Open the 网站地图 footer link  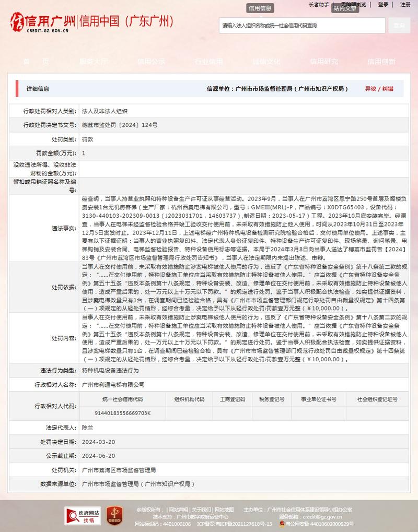pyautogui.click(x=224, y=510)
